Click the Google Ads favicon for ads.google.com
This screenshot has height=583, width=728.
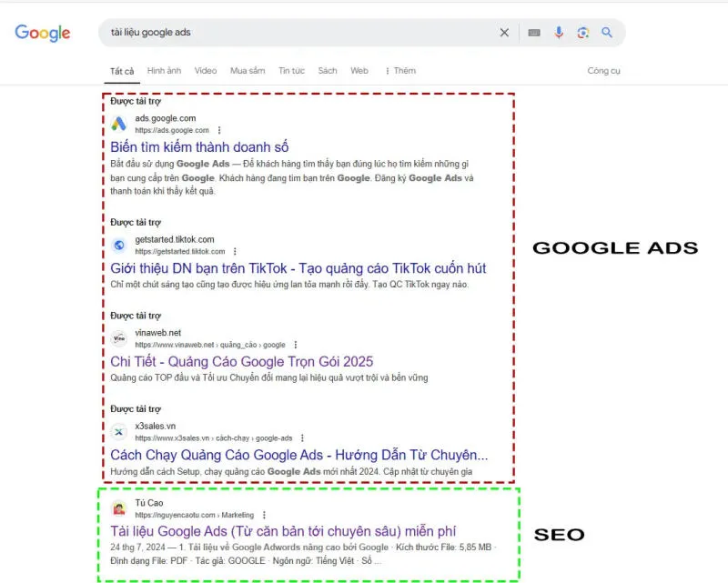(119, 124)
